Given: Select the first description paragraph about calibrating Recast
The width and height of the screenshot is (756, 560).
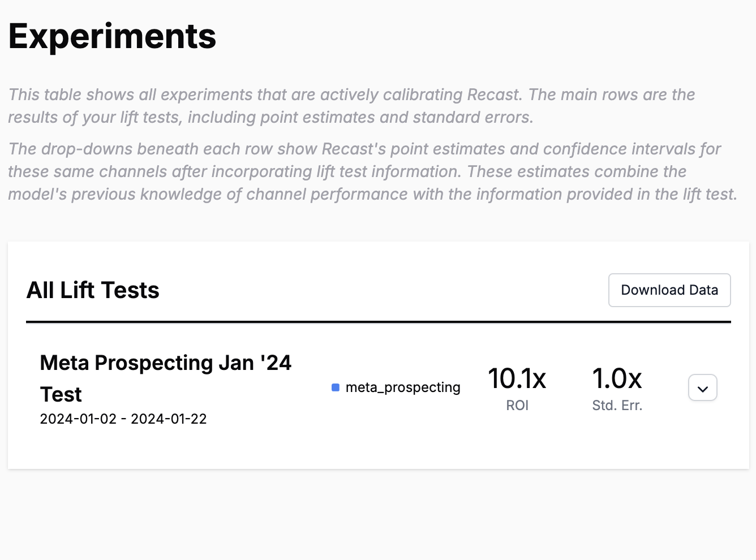Looking at the screenshot, I should 351,106.
